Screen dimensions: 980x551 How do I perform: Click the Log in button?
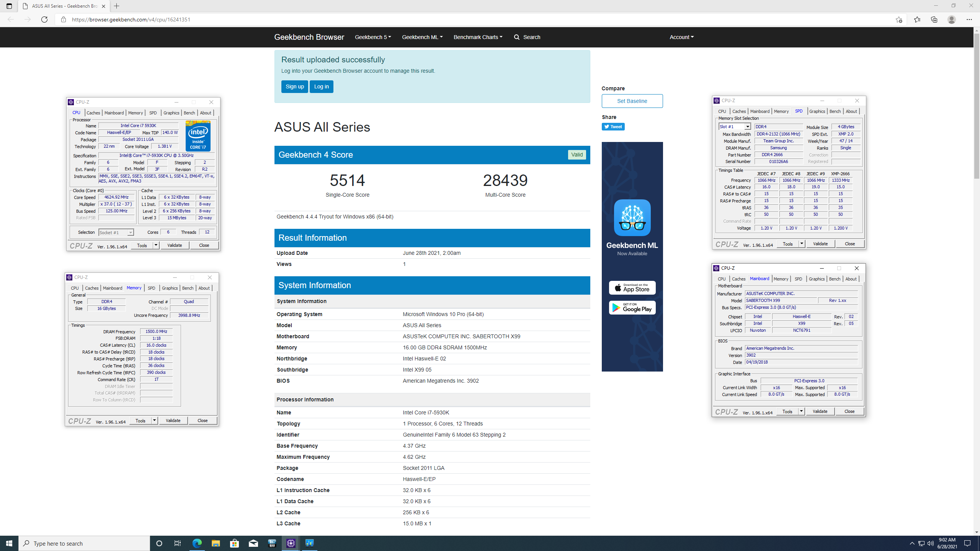click(x=321, y=86)
